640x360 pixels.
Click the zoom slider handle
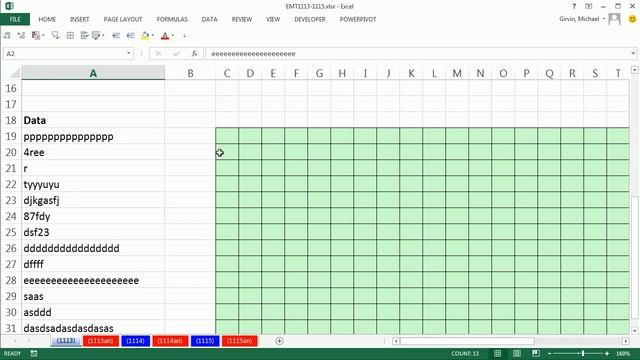(583, 353)
